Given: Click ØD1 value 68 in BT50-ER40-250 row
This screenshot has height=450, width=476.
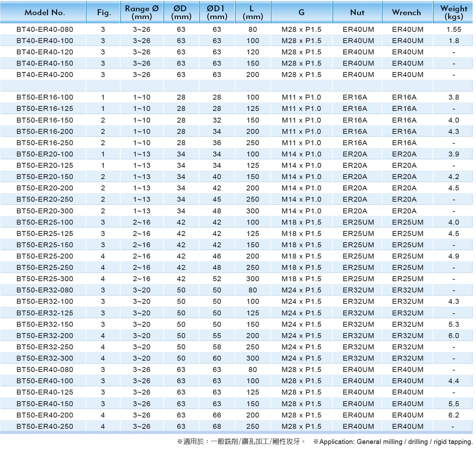Looking at the screenshot, I should 217,426.
